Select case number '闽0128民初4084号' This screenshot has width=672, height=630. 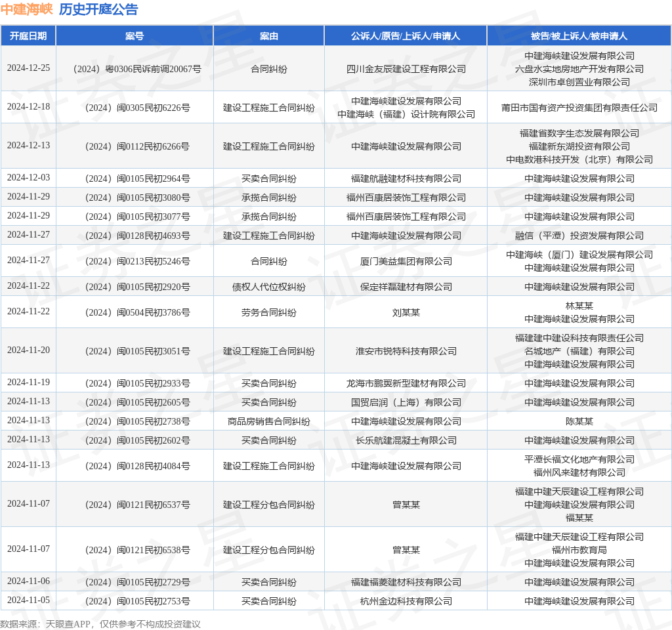pos(153,466)
